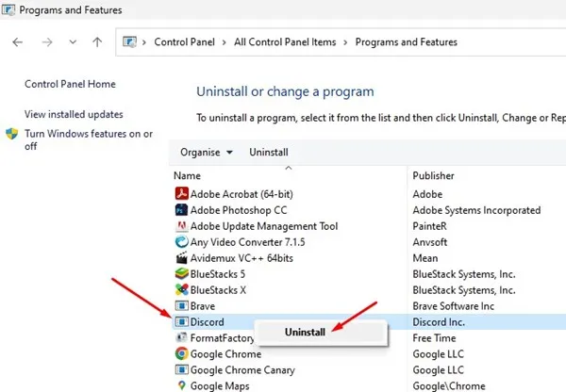Open the recent locations dropdown chevron
Viewport: 566px width, 392px height.
point(73,42)
